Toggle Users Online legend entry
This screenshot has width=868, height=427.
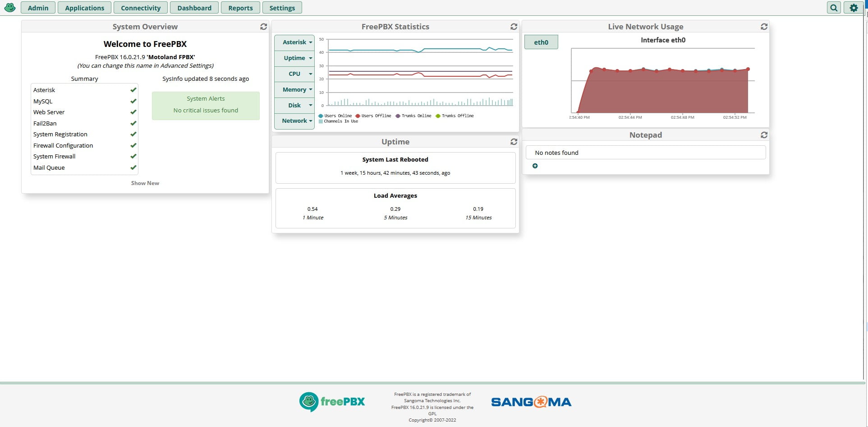click(x=335, y=116)
